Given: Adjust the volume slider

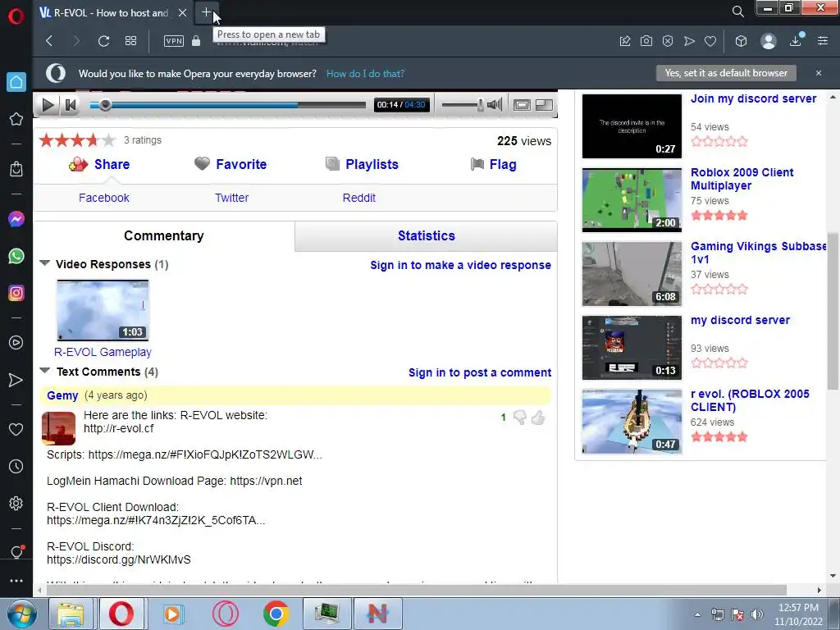Looking at the screenshot, I should pos(463,105).
